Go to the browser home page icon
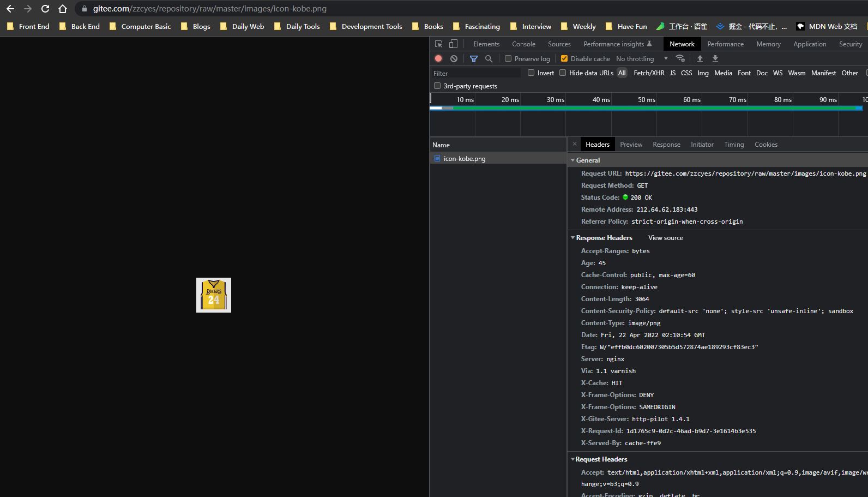This screenshot has height=497, width=868. click(63, 9)
